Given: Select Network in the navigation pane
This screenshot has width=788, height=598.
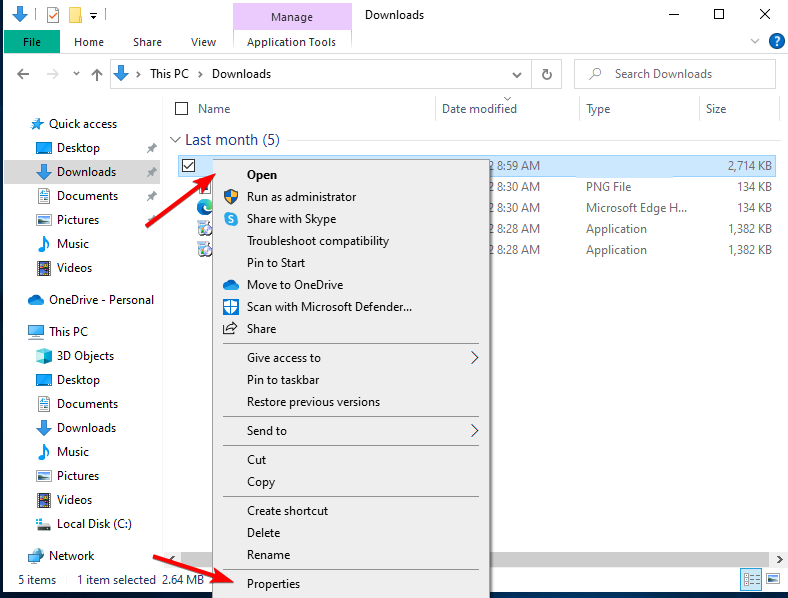Looking at the screenshot, I should pyautogui.click(x=71, y=556).
